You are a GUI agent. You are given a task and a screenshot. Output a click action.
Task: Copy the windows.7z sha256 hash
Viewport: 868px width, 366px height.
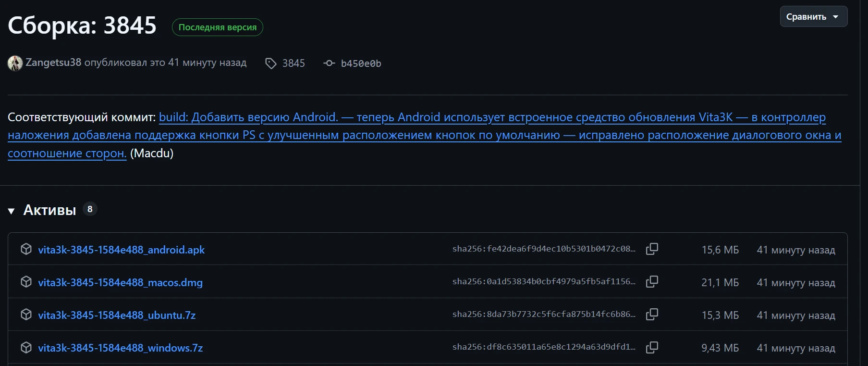(652, 347)
